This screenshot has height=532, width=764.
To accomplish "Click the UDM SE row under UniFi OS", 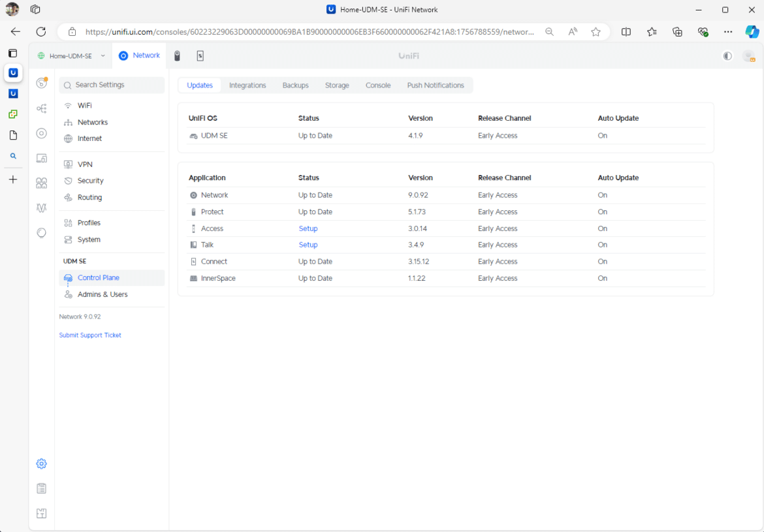I will [446, 135].
